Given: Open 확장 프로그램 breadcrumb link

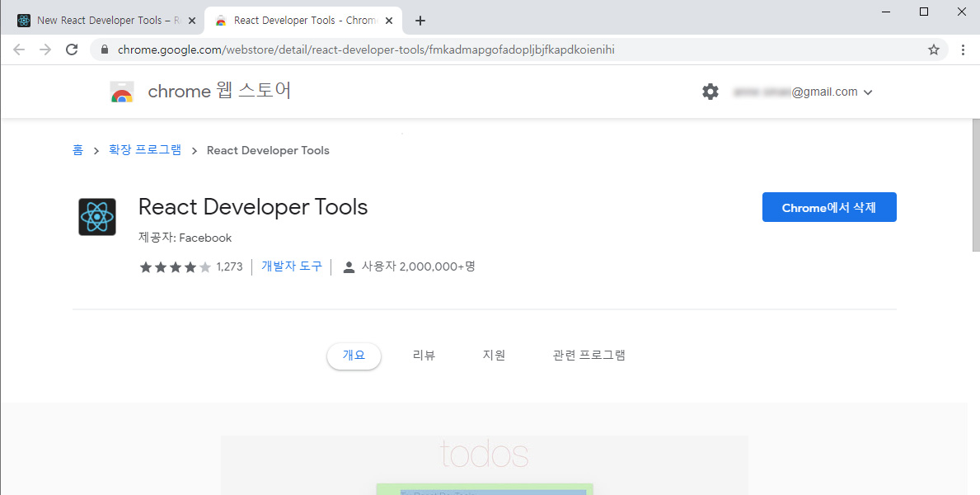Looking at the screenshot, I should pyautogui.click(x=145, y=150).
